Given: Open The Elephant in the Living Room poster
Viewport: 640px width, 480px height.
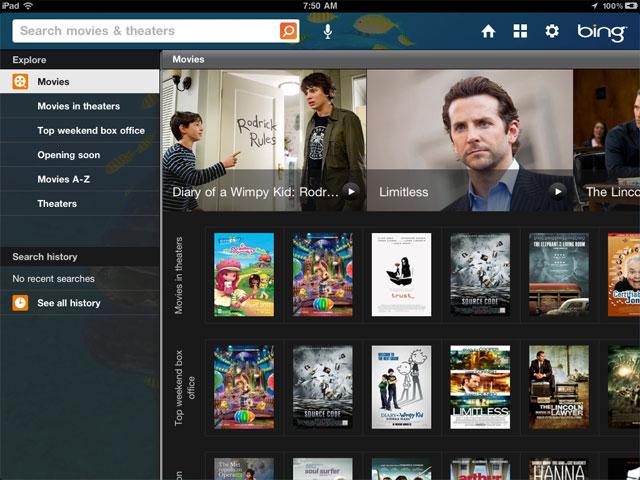Looking at the screenshot, I should (559, 275).
